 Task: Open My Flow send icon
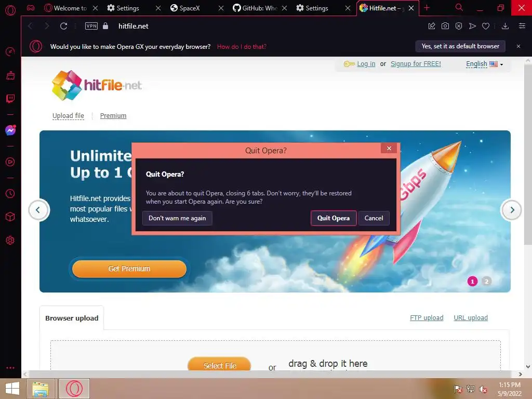pos(472,26)
